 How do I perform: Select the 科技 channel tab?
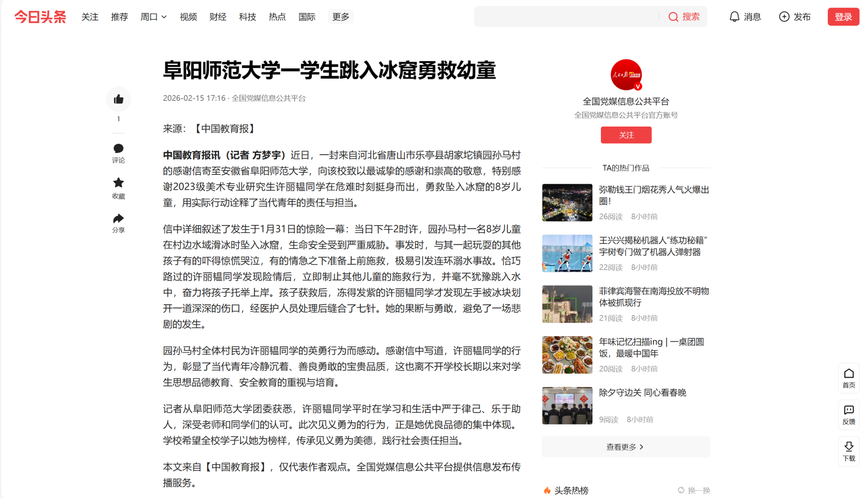(248, 17)
